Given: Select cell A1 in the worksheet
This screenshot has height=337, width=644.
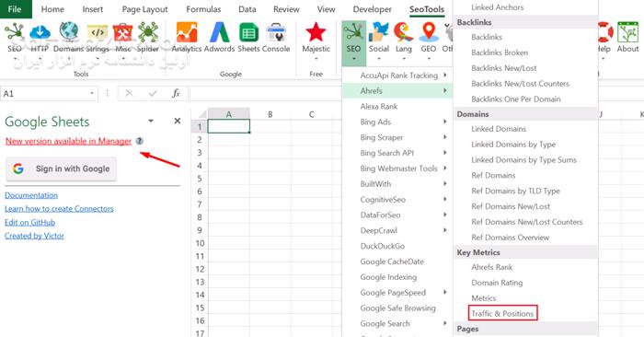Looking at the screenshot, I should [229, 126].
